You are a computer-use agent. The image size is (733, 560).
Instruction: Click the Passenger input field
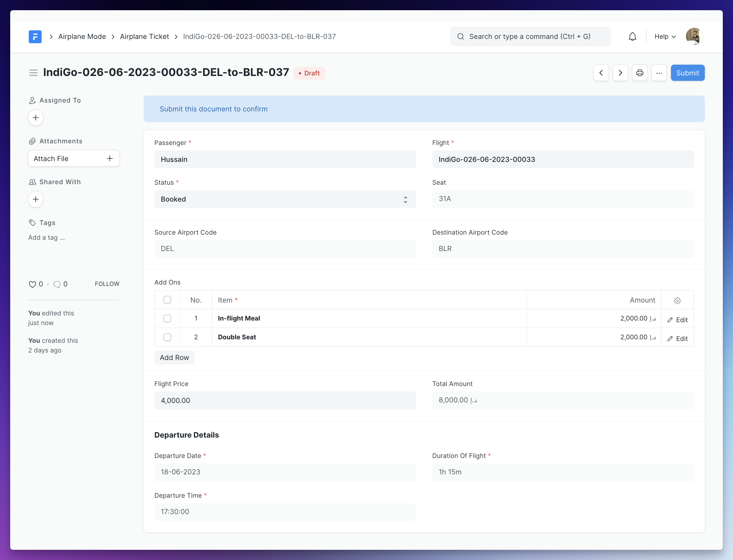(x=285, y=159)
